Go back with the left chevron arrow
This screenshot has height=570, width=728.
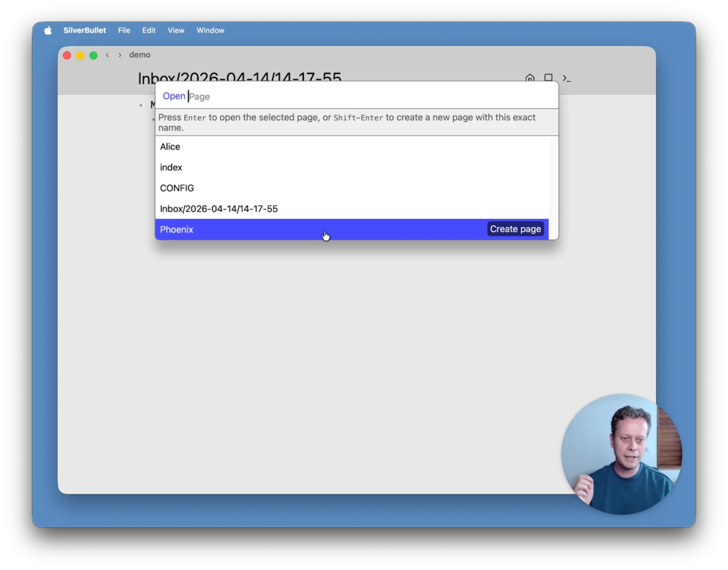[x=107, y=55]
